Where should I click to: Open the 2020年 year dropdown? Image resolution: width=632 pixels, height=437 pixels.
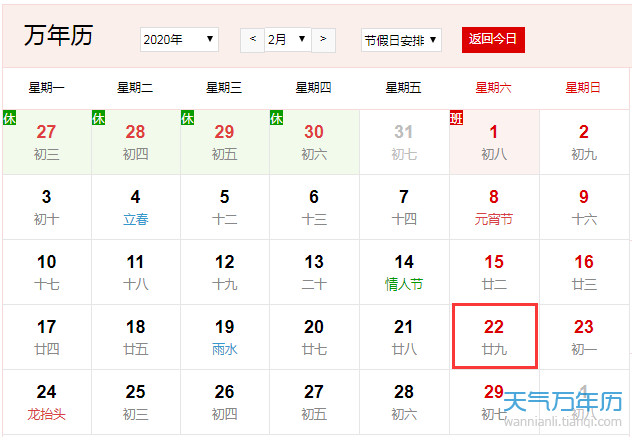click(179, 40)
